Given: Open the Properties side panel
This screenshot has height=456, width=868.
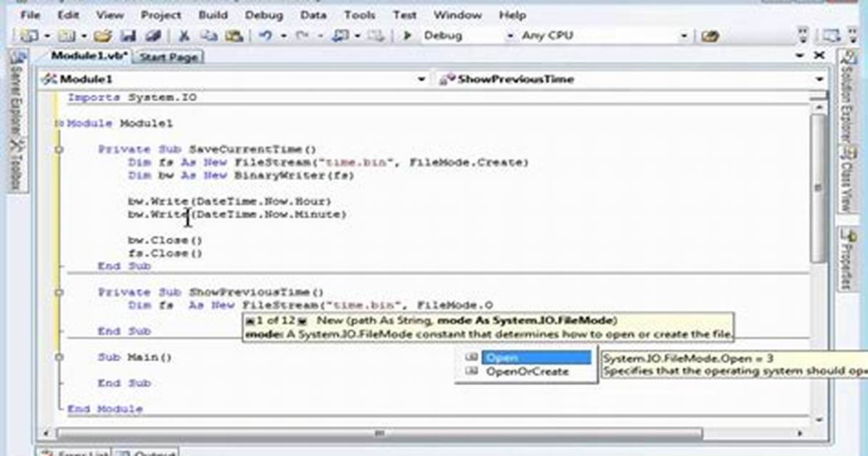Looking at the screenshot, I should (847, 259).
